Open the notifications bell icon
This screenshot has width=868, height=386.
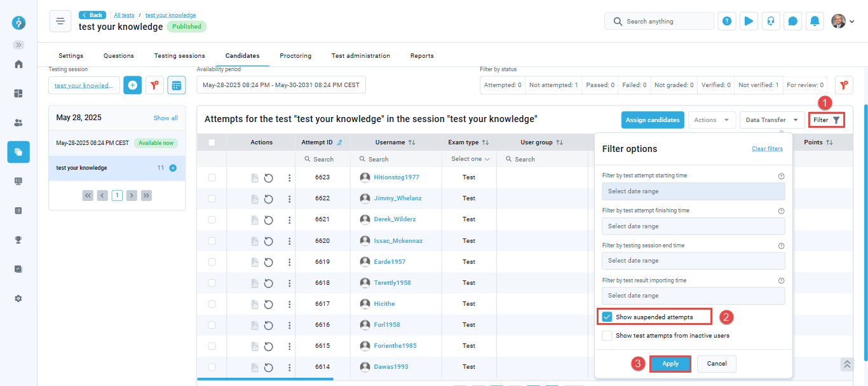815,21
